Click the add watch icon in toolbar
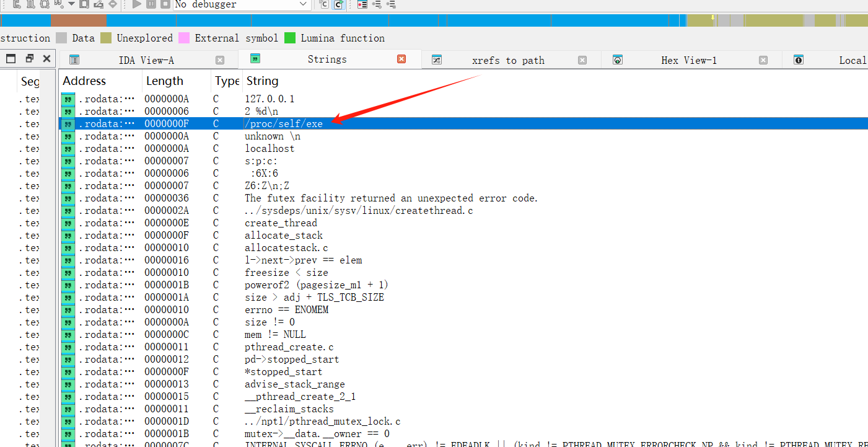 377,4
